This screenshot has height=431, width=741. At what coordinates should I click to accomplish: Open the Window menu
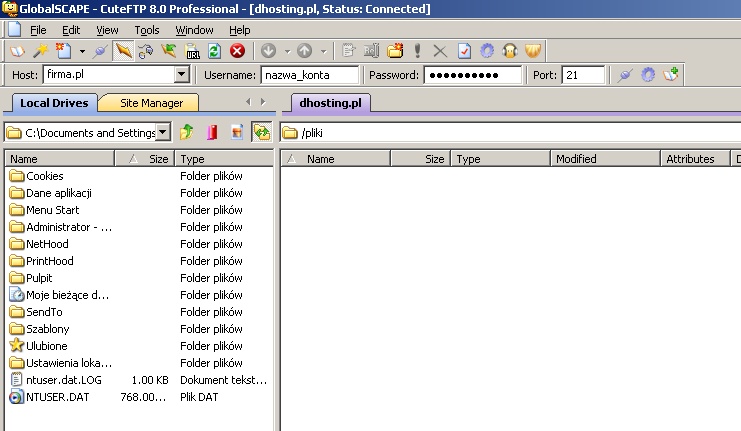click(194, 30)
